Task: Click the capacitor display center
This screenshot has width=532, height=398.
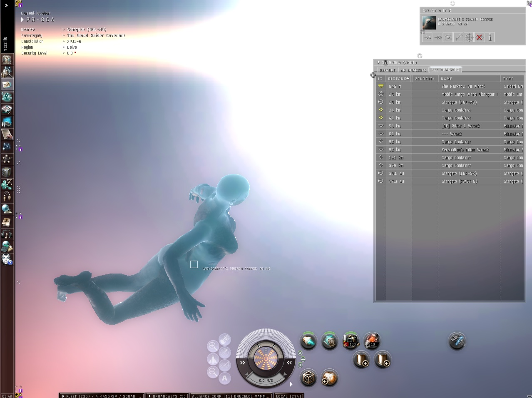Action: (266, 358)
